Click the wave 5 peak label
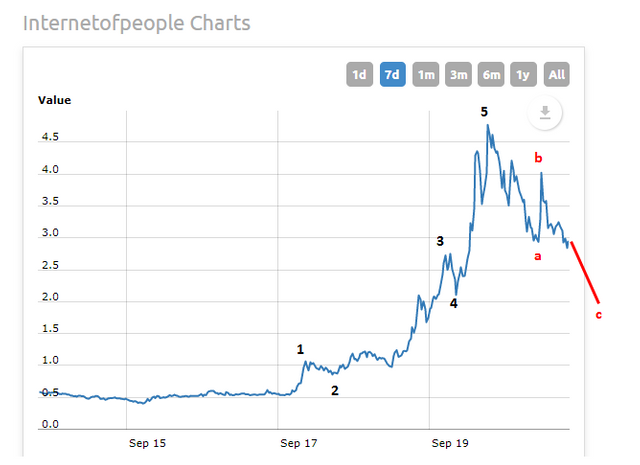This screenshot has width=640, height=465. pos(484,111)
